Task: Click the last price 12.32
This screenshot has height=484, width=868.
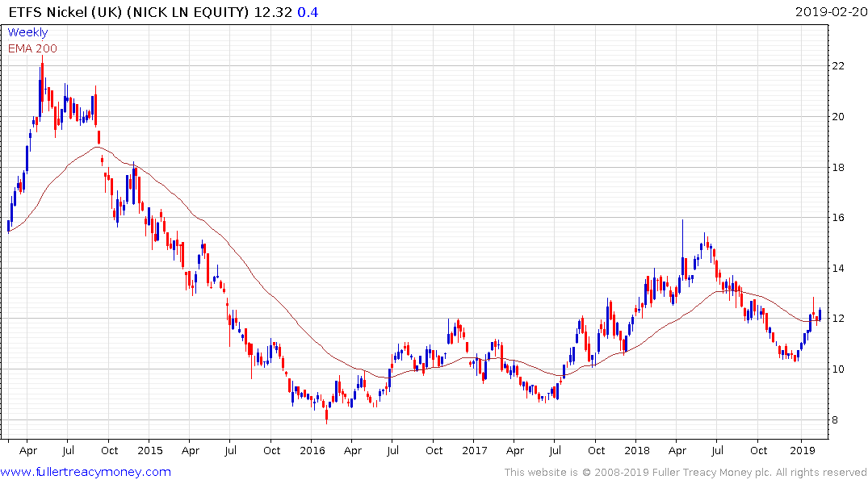Action: pos(273,12)
